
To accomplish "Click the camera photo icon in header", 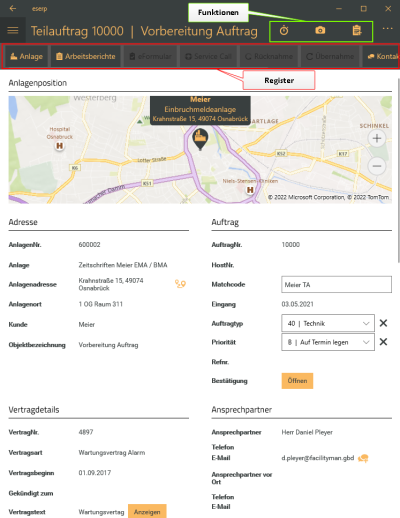I will coord(320,31).
